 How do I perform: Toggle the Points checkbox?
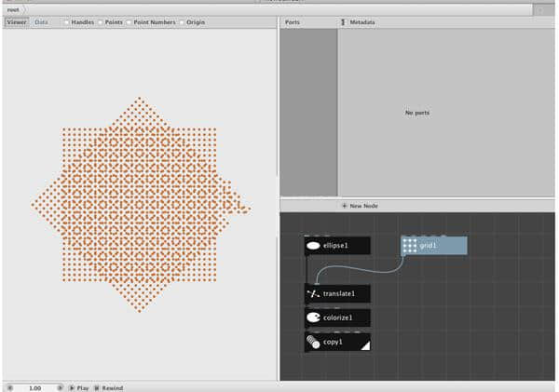click(101, 21)
